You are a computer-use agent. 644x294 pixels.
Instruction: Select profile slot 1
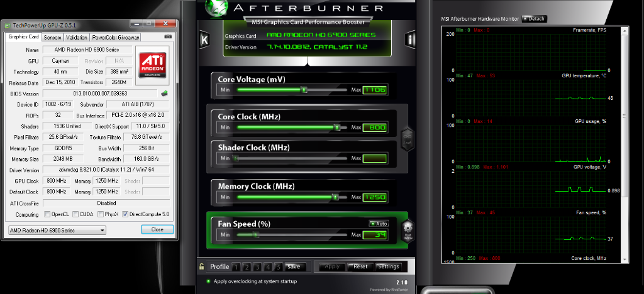point(236,266)
